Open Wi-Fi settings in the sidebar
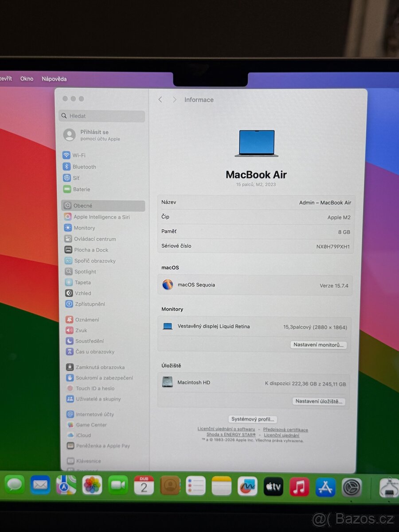 point(78,155)
